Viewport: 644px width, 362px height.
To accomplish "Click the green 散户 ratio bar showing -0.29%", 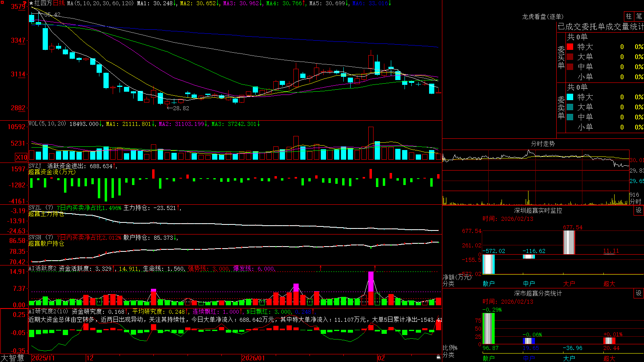I will click(489, 329).
